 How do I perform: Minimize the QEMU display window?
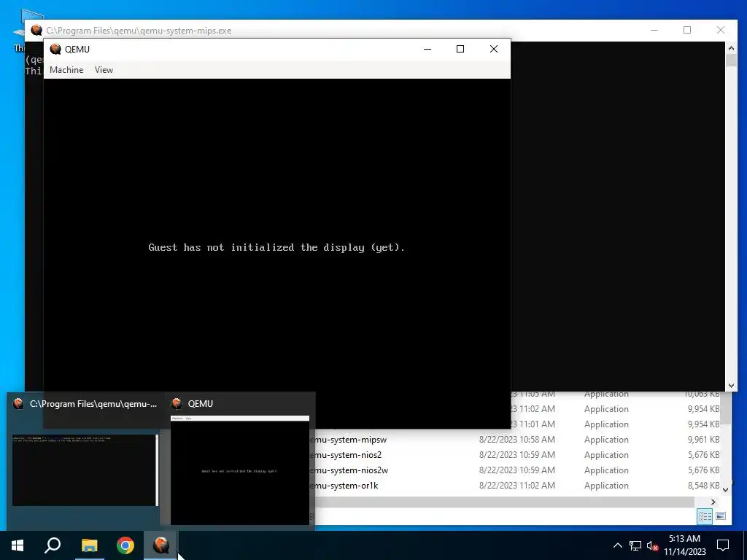[x=427, y=49]
